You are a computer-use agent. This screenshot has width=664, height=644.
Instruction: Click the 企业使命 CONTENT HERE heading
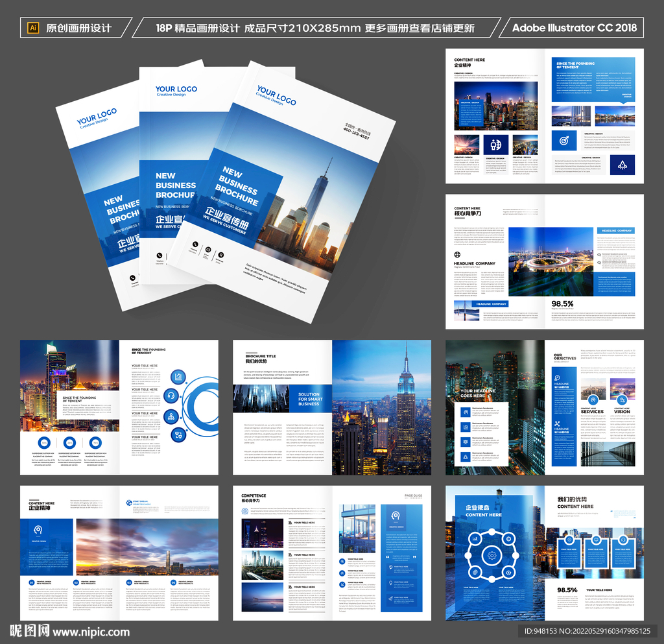[484, 510]
